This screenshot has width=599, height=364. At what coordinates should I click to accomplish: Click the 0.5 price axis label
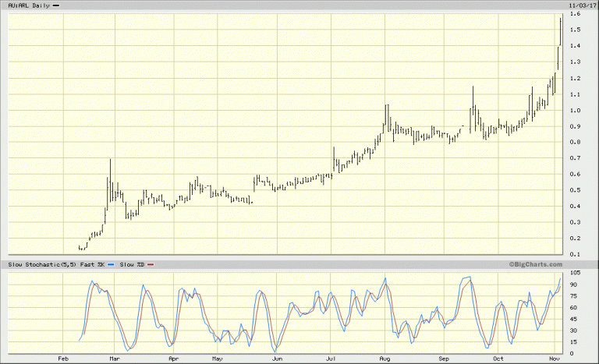click(x=574, y=190)
